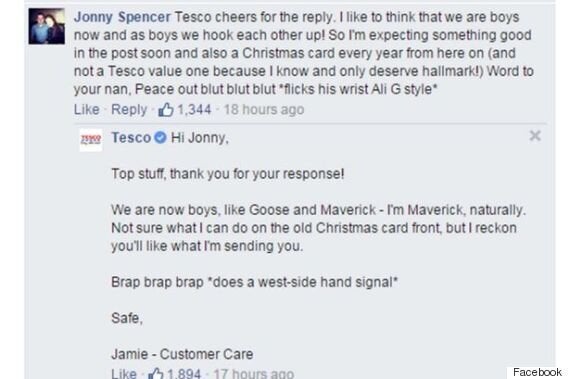View the 1,344 likes count
Screen dimensions: 570x379
tap(194, 109)
